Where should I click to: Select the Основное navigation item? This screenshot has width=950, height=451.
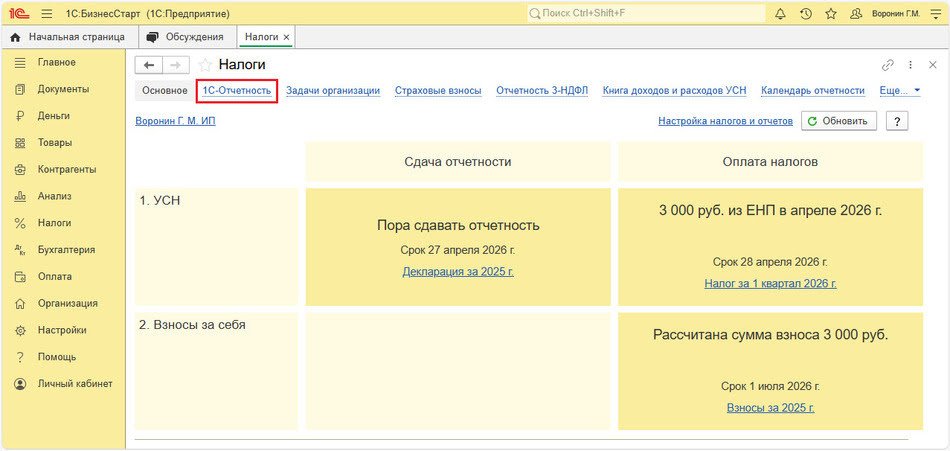pyautogui.click(x=165, y=91)
